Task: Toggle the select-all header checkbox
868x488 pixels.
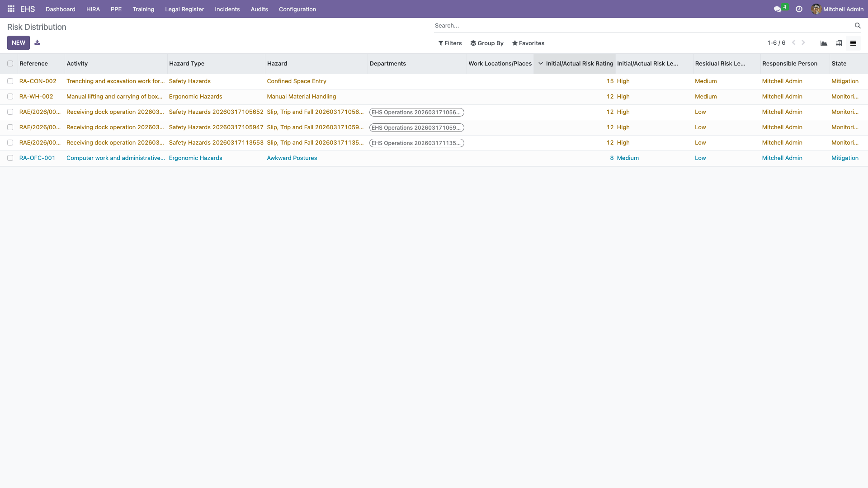Action: pos(10,64)
